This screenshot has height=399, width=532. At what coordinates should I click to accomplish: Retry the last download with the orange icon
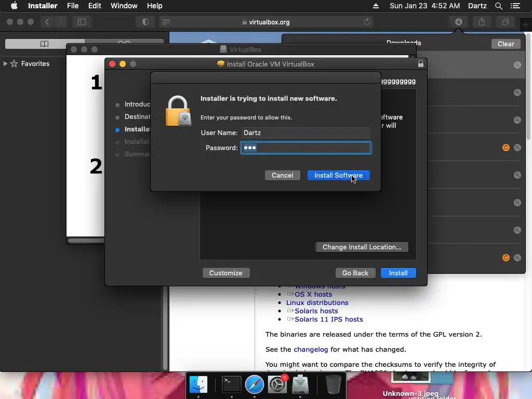coord(506,258)
